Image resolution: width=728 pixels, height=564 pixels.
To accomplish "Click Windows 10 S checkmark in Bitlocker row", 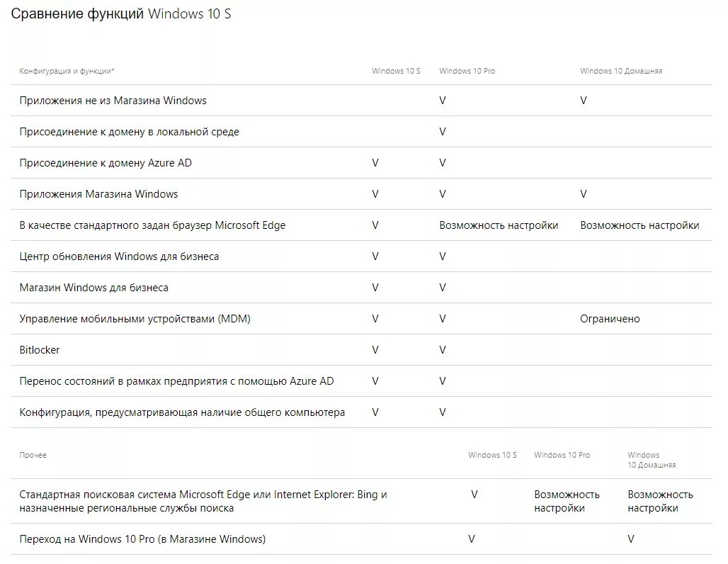I will (x=375, y=350).
